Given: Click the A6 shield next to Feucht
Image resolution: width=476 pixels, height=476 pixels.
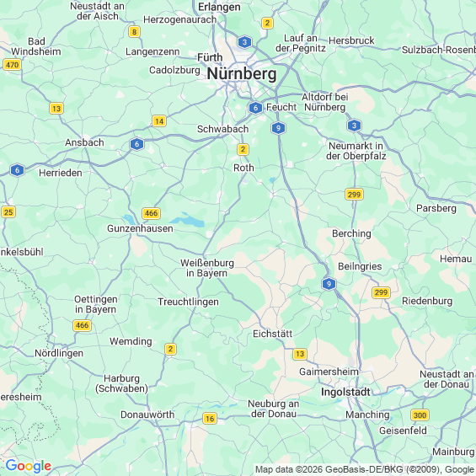Looking at the screenshot, I should pos(255,108).
